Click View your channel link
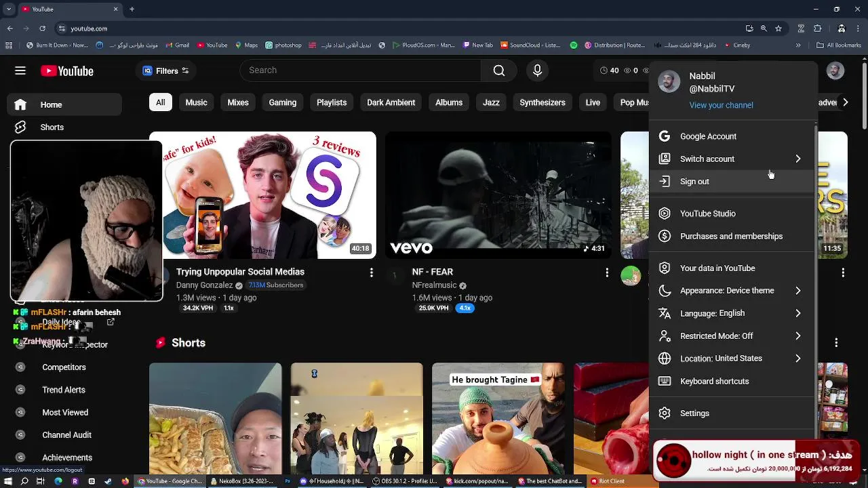 [721, 105]
